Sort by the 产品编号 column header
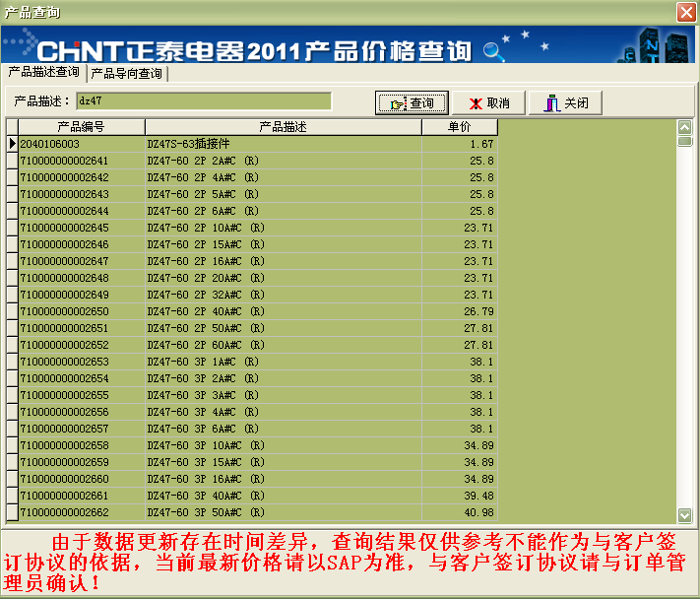The image size is (700, 599). [x=82, y=127]
